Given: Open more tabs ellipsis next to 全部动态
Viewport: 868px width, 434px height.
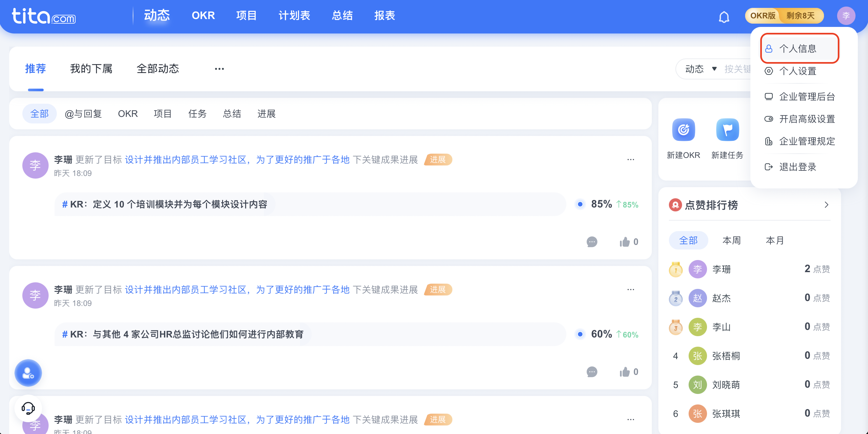Looking at the screenshot, I should [x=219, y=69].
